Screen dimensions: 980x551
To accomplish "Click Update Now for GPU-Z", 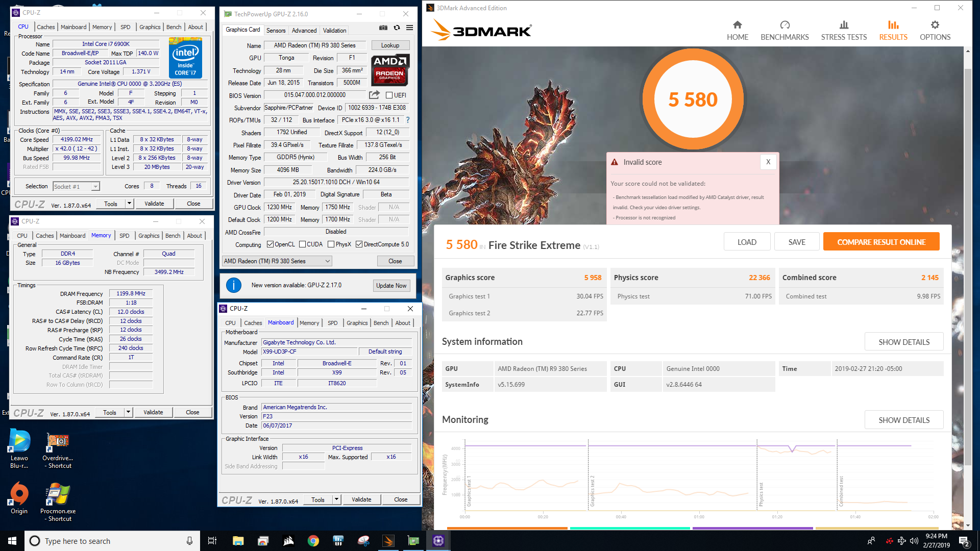I will pyautogui.click(x=391, y=286).
